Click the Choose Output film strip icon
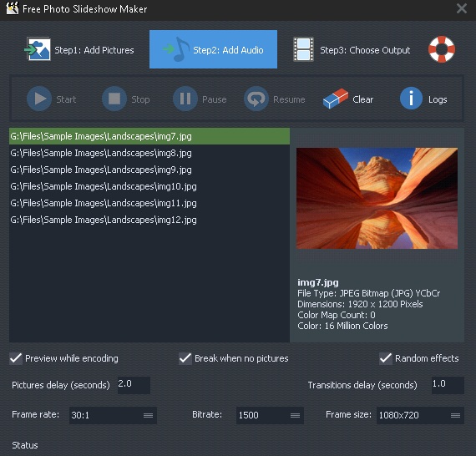476x456 pixels. click(303, 49)
